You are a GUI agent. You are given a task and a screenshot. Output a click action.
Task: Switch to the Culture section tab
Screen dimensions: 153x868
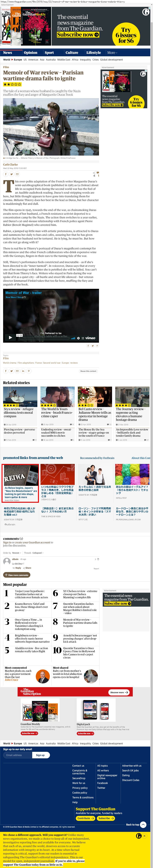click(72, 53)
